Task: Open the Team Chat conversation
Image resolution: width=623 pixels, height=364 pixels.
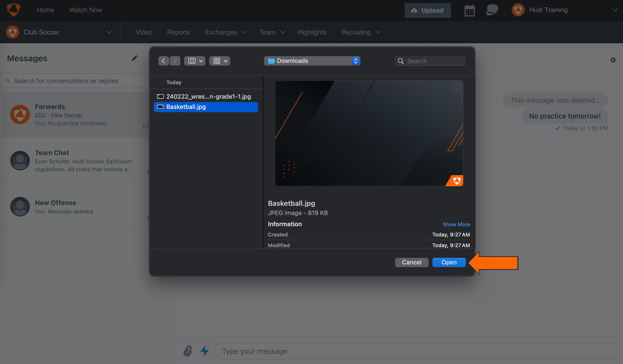Action: click(x=75, y=161)
